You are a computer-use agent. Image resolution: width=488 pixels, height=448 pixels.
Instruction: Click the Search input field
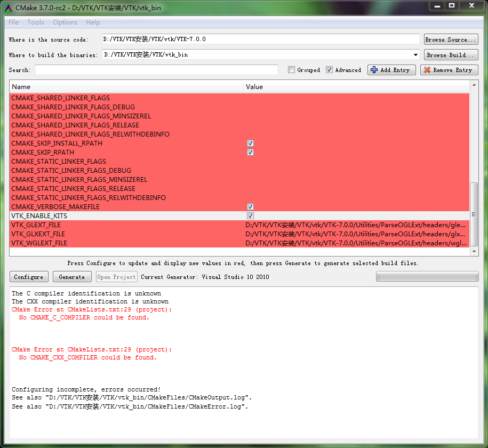point(156,70)
